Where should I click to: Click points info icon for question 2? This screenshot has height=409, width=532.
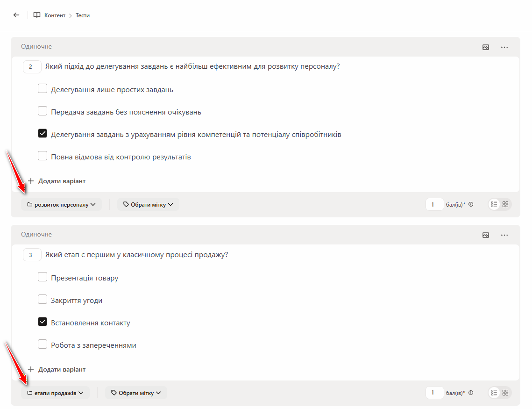click(x=471, y=204)
